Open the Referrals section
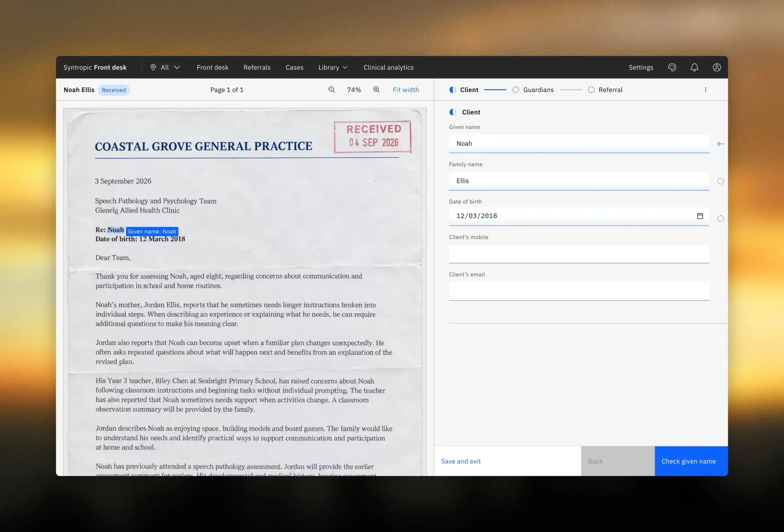This screenshot has width=784, height=532. pyautogui.click(x=257, y=68)
